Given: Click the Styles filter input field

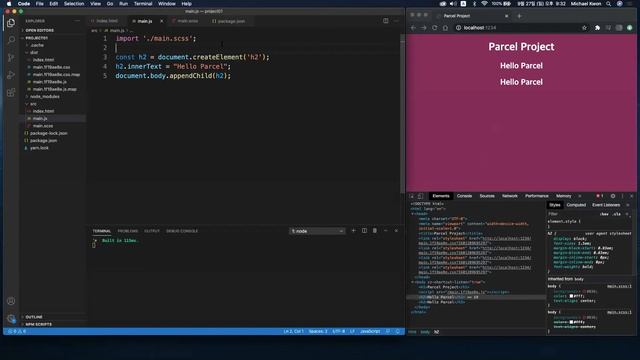Looking at the screenshot, I should coord(571,214).
